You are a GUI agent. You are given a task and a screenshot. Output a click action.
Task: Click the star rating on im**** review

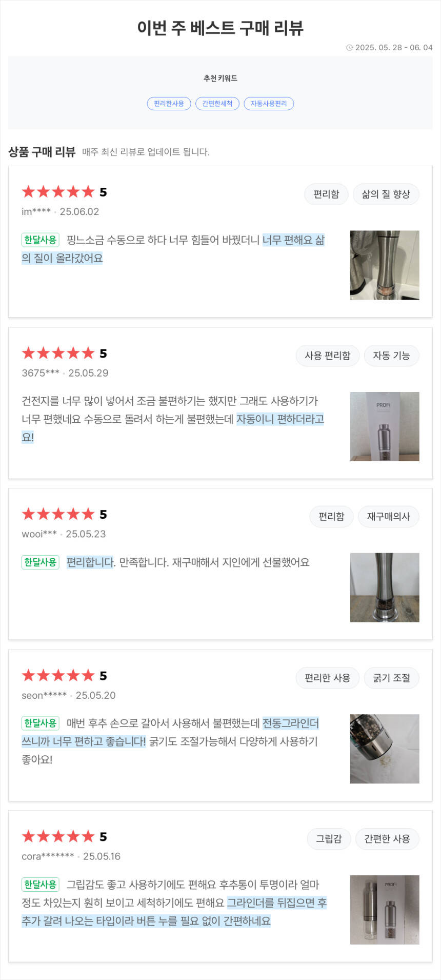tap(58, 192)
